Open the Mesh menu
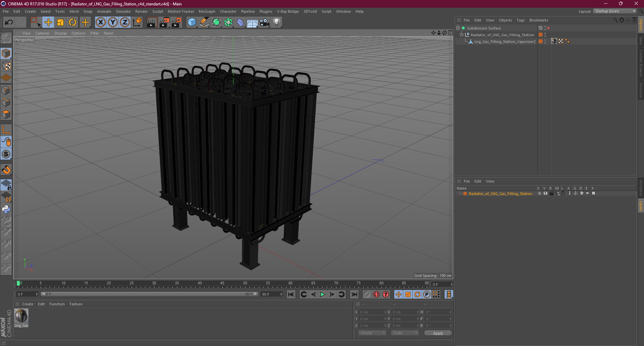 [x=74, y=11]
